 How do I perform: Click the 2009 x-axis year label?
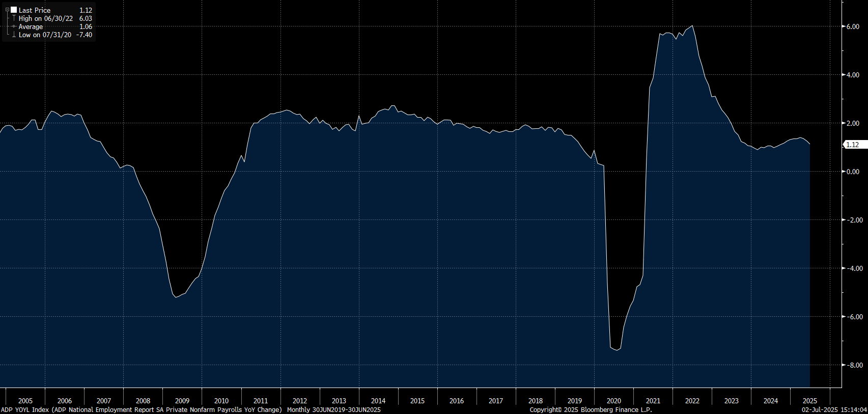point(182,401)
